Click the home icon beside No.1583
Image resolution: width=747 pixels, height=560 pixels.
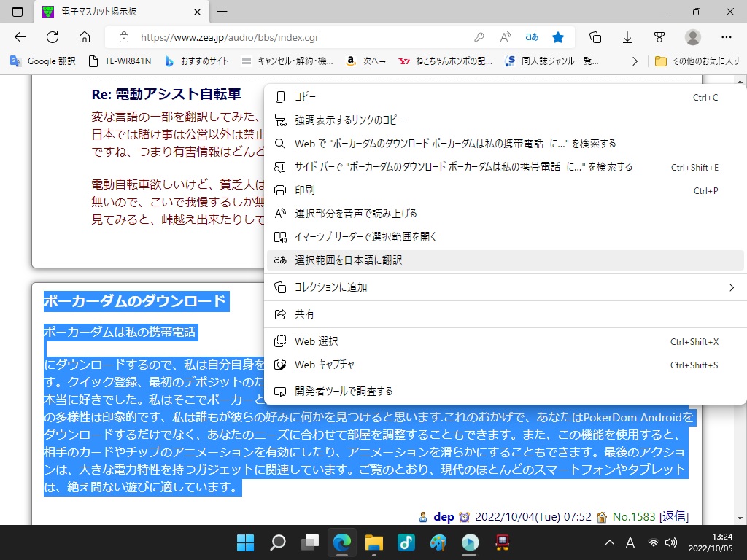(x=602, y=517)
